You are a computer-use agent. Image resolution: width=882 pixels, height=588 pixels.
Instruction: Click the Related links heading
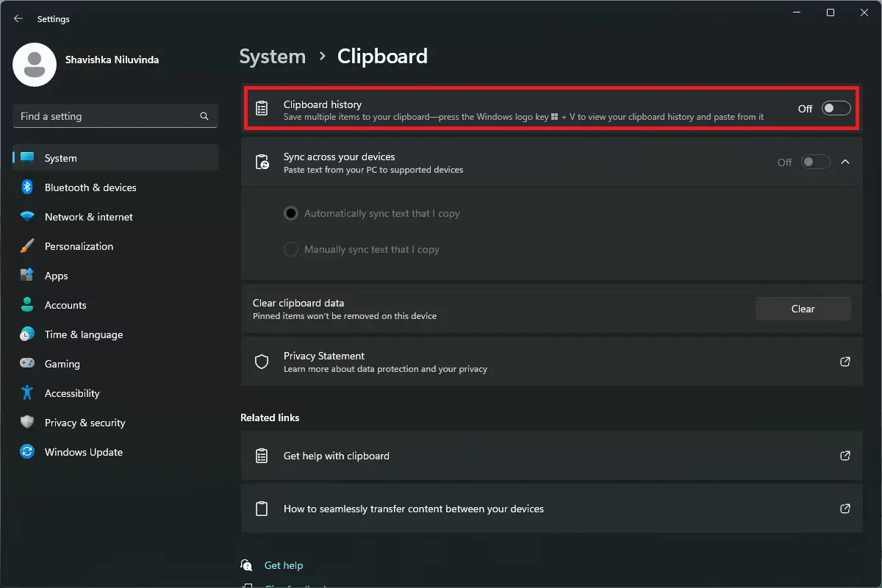pyautogui.click(x=270, y=417)
